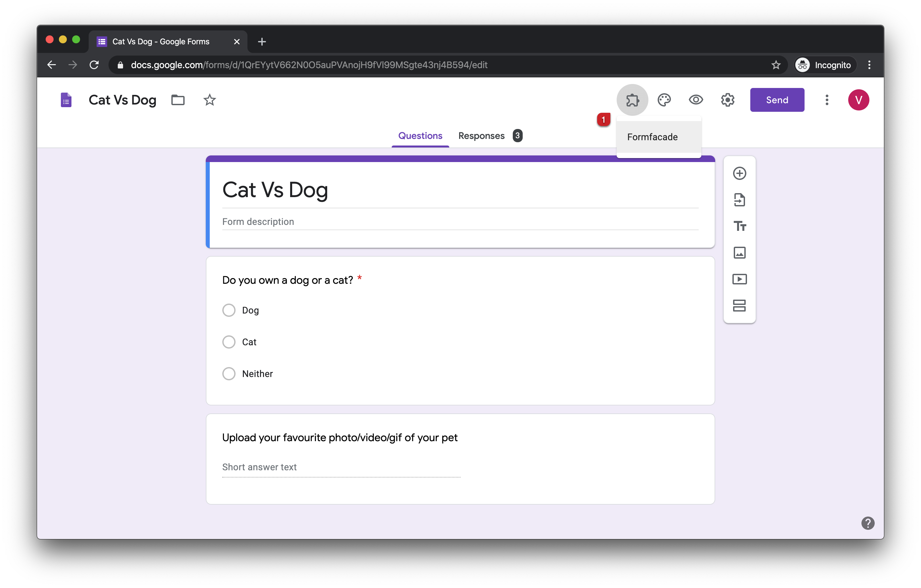Open the V account avatar menu

tap(858, 100)
